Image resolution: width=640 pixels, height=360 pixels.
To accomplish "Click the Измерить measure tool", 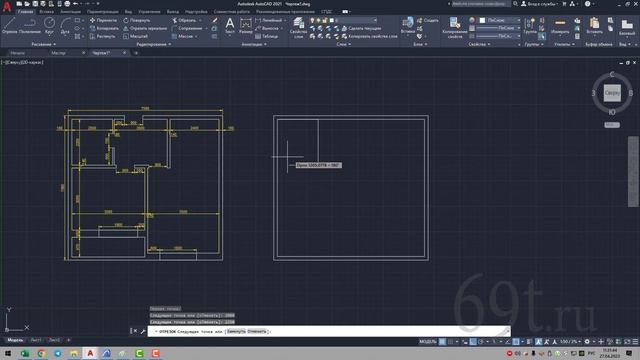I will tap(560, 26).
